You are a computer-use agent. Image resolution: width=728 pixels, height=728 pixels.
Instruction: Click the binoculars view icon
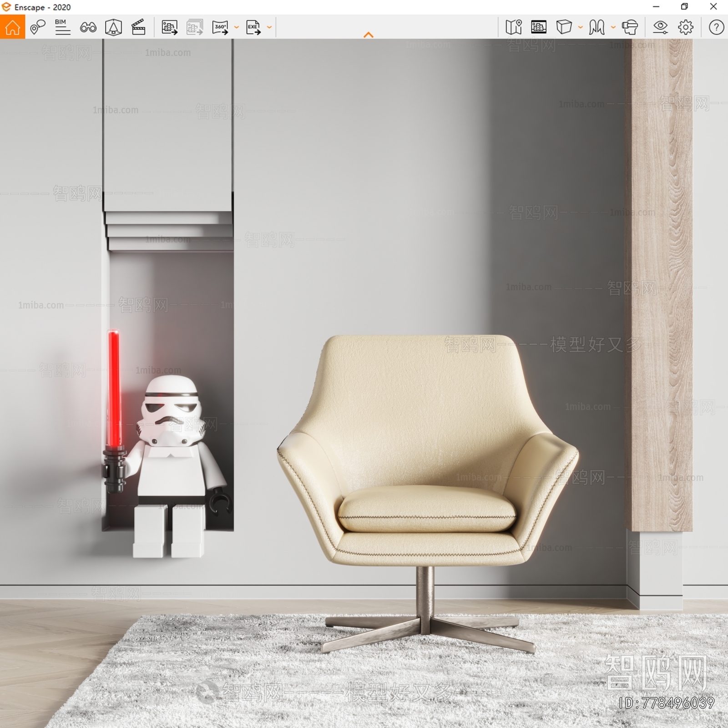88,28
